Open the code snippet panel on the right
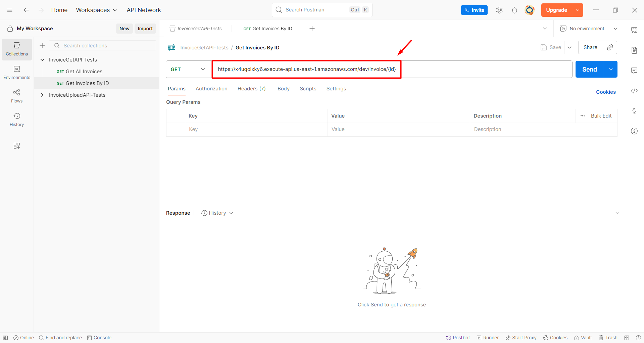644x343 pixels. 634,91
